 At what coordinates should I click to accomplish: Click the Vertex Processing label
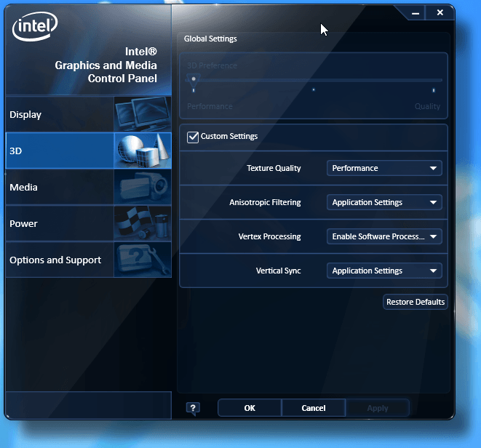pos(270,236)
